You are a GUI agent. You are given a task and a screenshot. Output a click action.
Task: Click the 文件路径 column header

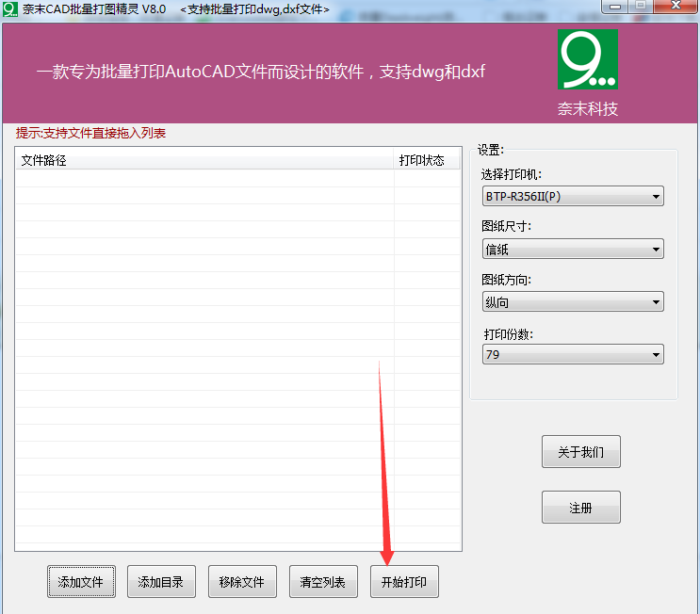(x=204, y=160)
